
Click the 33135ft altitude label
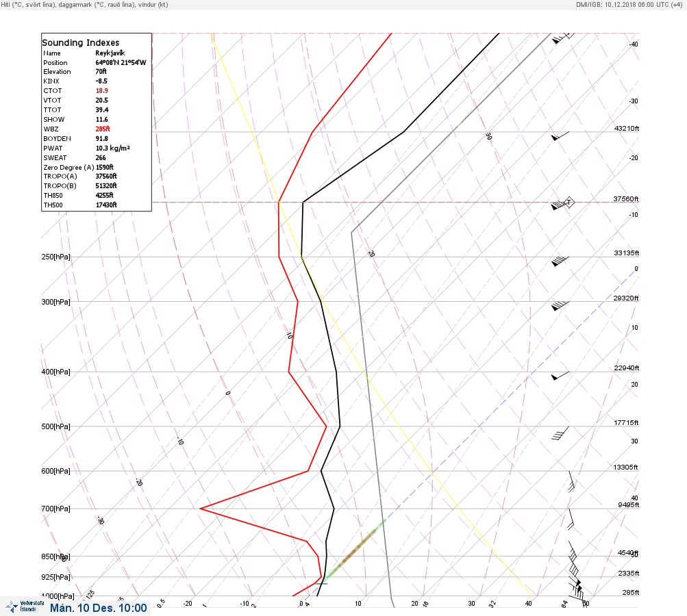pos(626,253)
